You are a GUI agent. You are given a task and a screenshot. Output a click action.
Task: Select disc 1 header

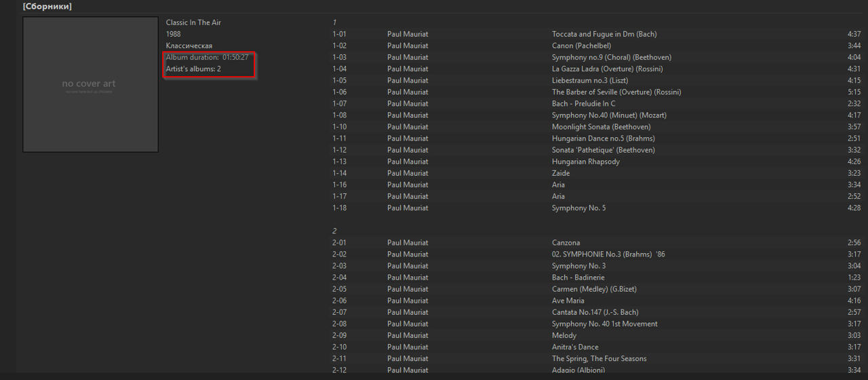334,22
